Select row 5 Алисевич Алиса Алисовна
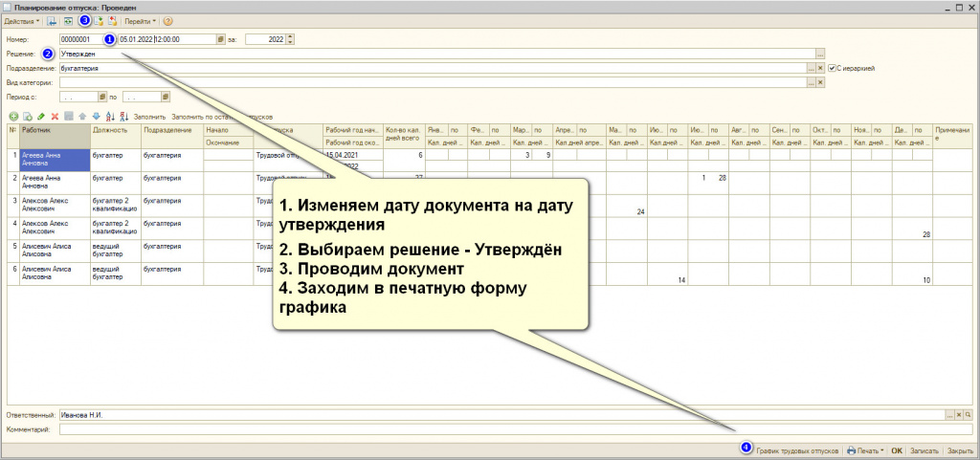Viewport: 980px width, 460px height. [x=55, y=251]
